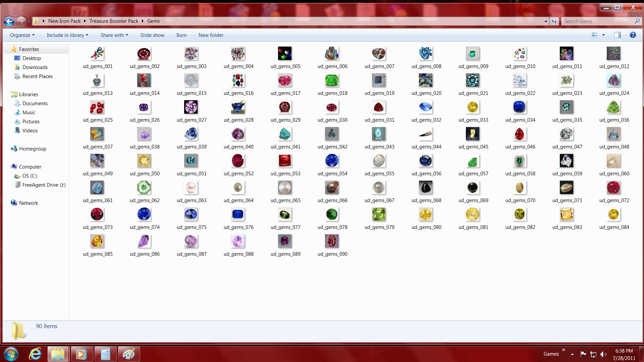Expand the Organize dropdown menu
Image resolution: width=644 pixels, height=362 pixels.
[x=22, y=35]
